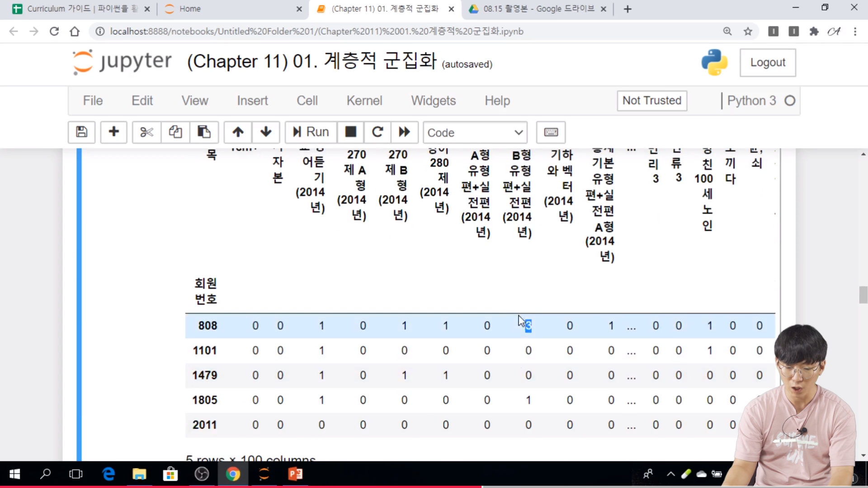Open the command palette keyboard icon
The width and height of the screenshot is (868, 488).
click(551, 132)
